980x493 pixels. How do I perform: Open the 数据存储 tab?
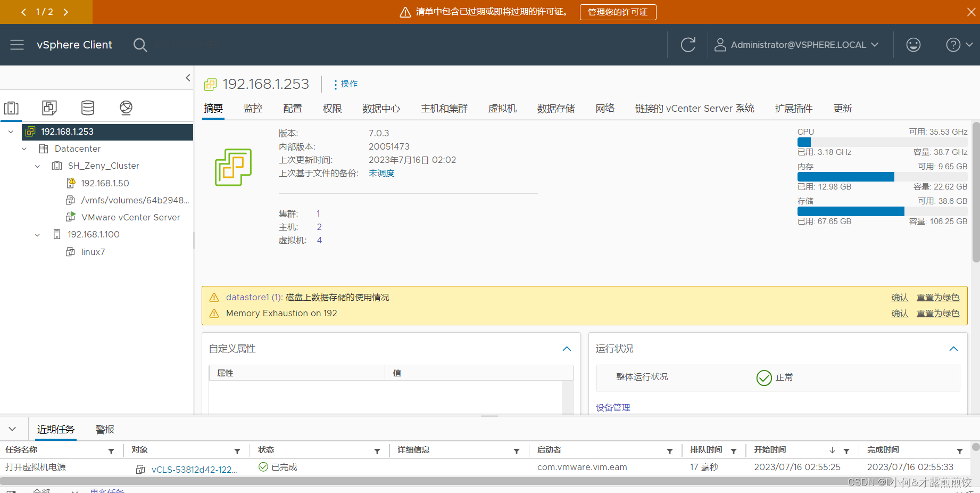coord(556,109)
